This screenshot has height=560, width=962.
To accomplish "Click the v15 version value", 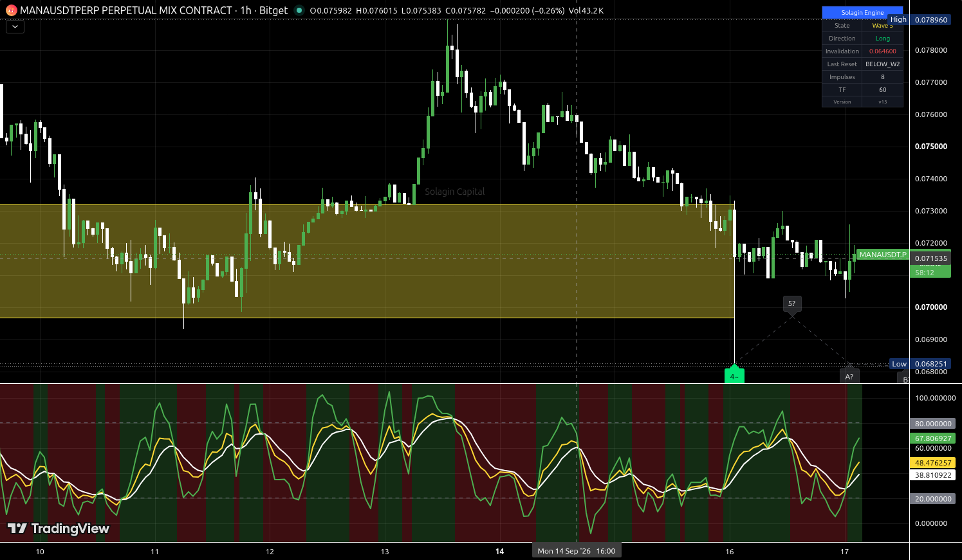I will [x=882, y=102].
